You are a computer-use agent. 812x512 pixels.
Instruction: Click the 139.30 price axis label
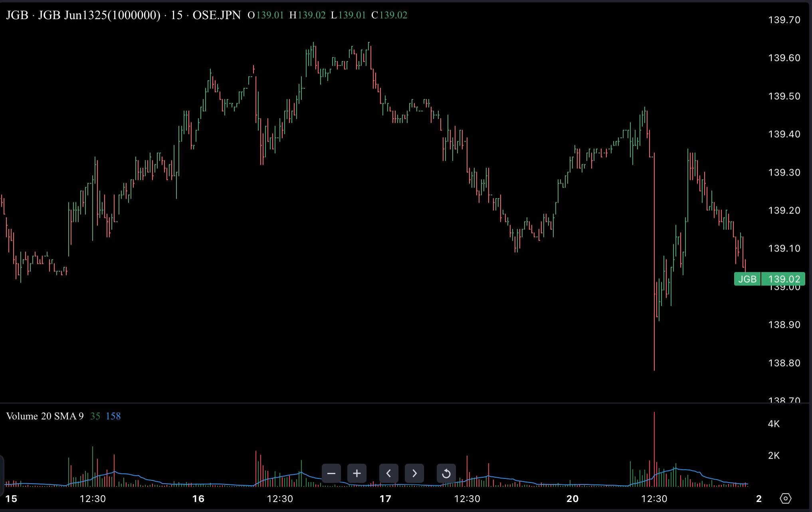tap(784, 172)
